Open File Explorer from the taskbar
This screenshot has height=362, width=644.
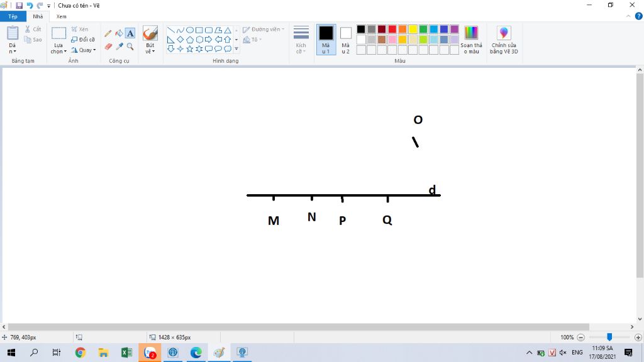(104, 353)
